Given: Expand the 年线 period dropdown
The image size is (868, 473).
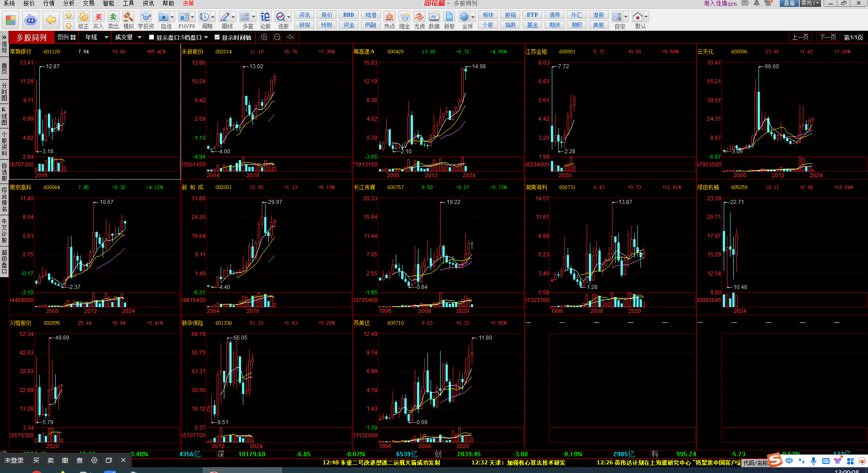Looking at the screenshot, I should (106, 38).
